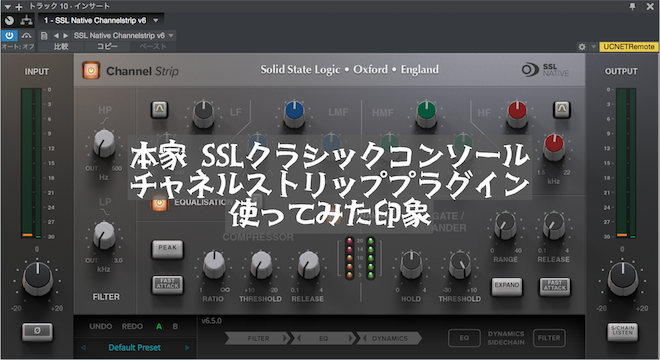Click the compressor RATIO knob
This screenshot has width=660, height=360.
(214, 264)
